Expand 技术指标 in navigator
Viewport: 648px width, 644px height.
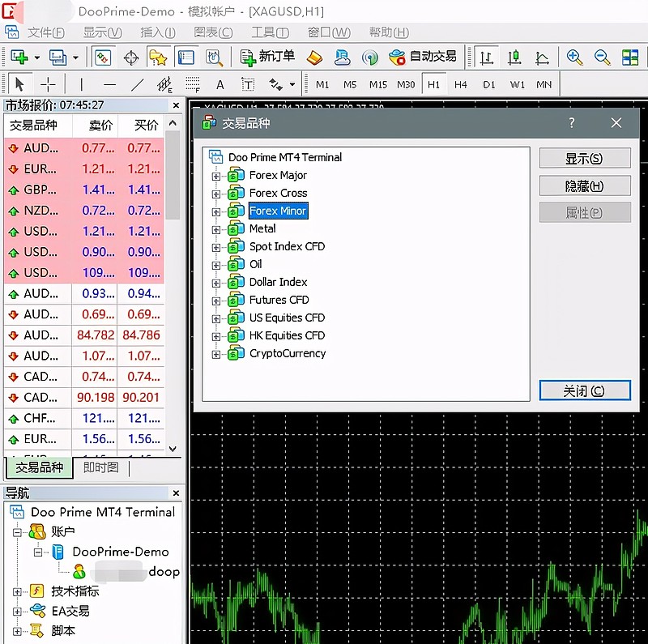coord(16,592)
